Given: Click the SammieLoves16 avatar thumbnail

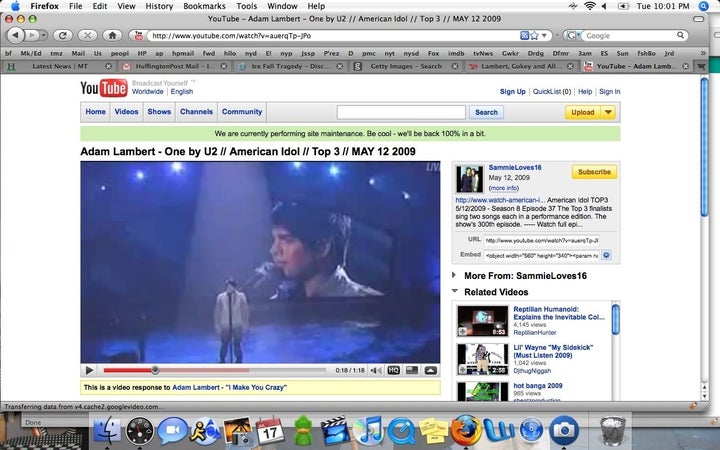Looking at the screenshot, I should [x=469, y=179].
